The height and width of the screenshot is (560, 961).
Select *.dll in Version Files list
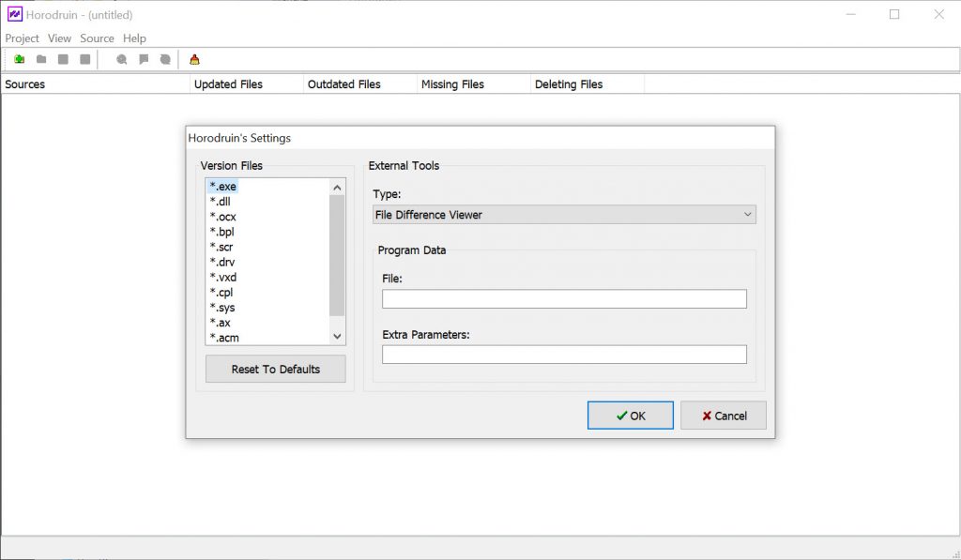[x=220, y=202]
